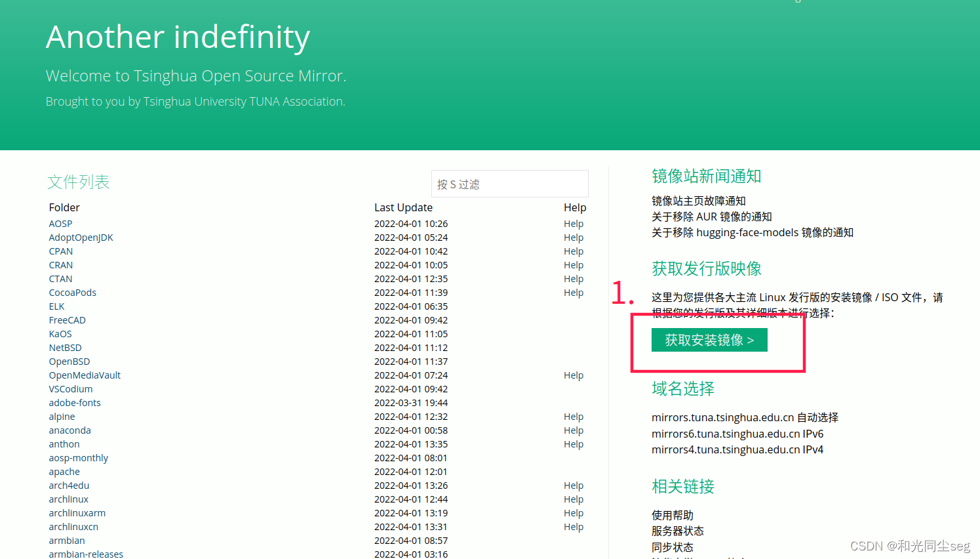Open the 镜像站主页故障通知 news item
Image resolution: width=980 pixels, height=559 pixels.
699,201
